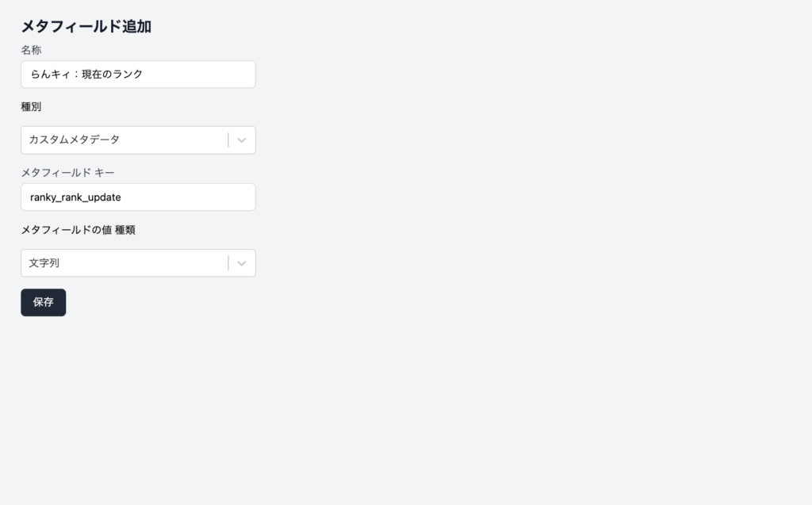This screenshot has height=505, width=812.
Task: Click the selected value 文字列
Action: 44,263
